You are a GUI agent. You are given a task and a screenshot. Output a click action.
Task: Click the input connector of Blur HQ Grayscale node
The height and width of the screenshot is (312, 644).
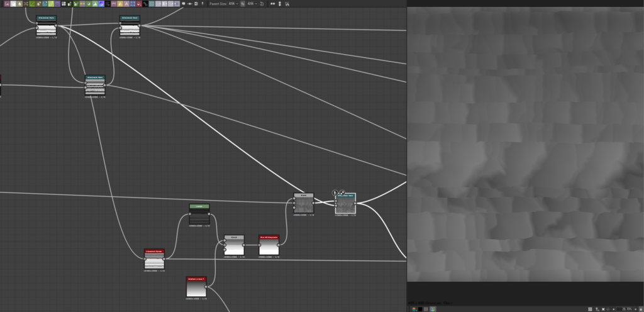(259, 245)
